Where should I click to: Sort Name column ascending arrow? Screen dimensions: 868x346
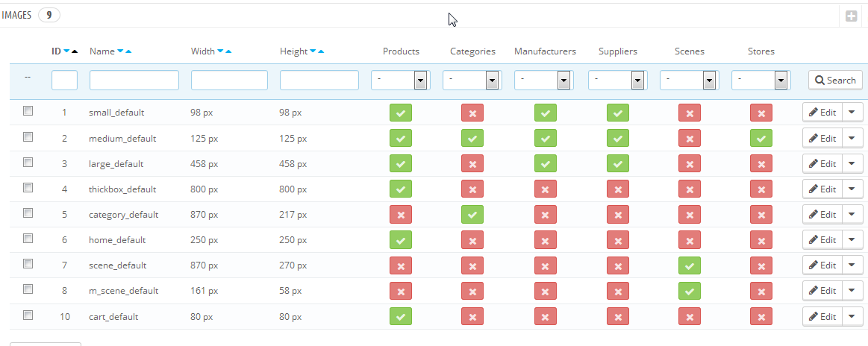tap(128, 51)
